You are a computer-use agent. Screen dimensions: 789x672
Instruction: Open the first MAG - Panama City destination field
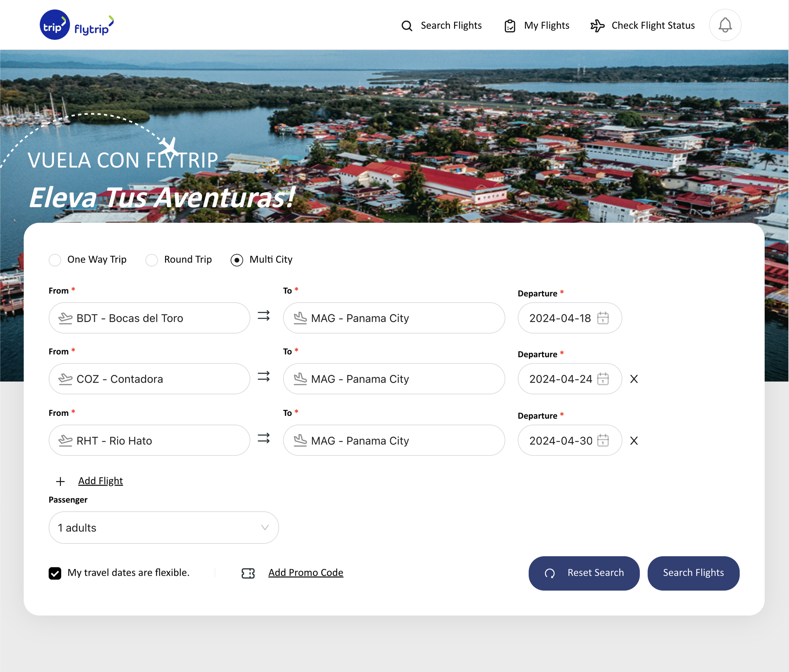[x=394, y=318]
